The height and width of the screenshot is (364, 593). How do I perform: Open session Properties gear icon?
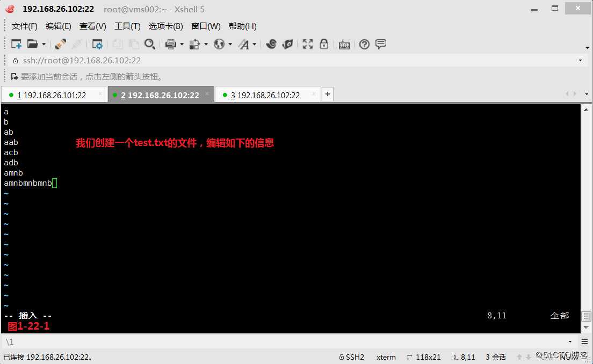97,44
